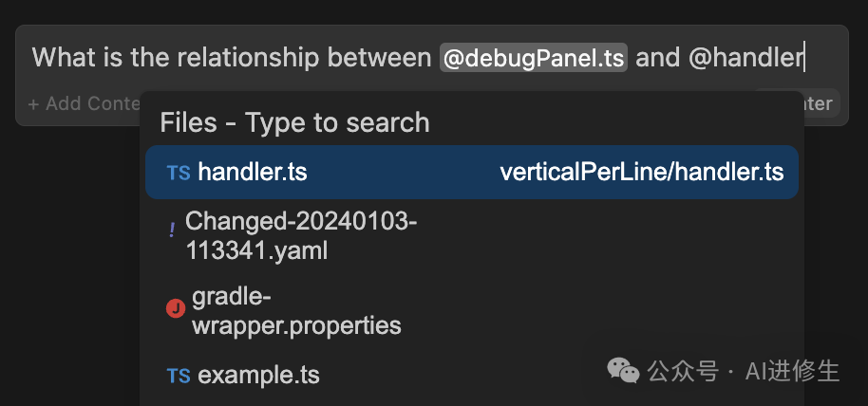Click the TS icon beside example.ts
Screen dimensions: 868x406
[179, 377]
